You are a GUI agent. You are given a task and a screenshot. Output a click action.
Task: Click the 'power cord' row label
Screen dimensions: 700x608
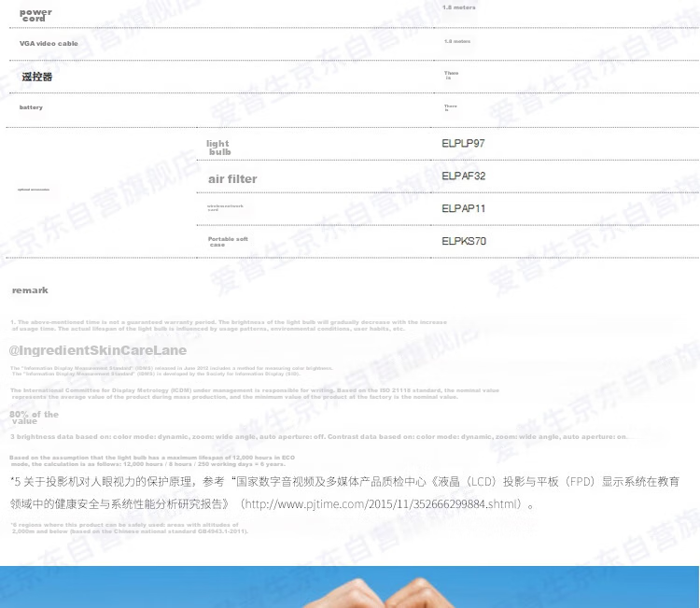pyautogui.click(x=35, y=15)
